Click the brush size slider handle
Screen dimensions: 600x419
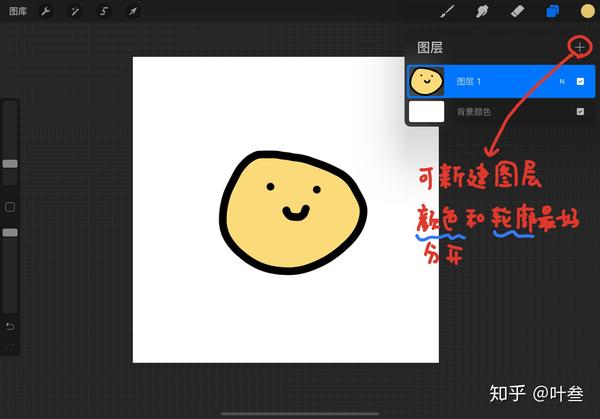10,164
